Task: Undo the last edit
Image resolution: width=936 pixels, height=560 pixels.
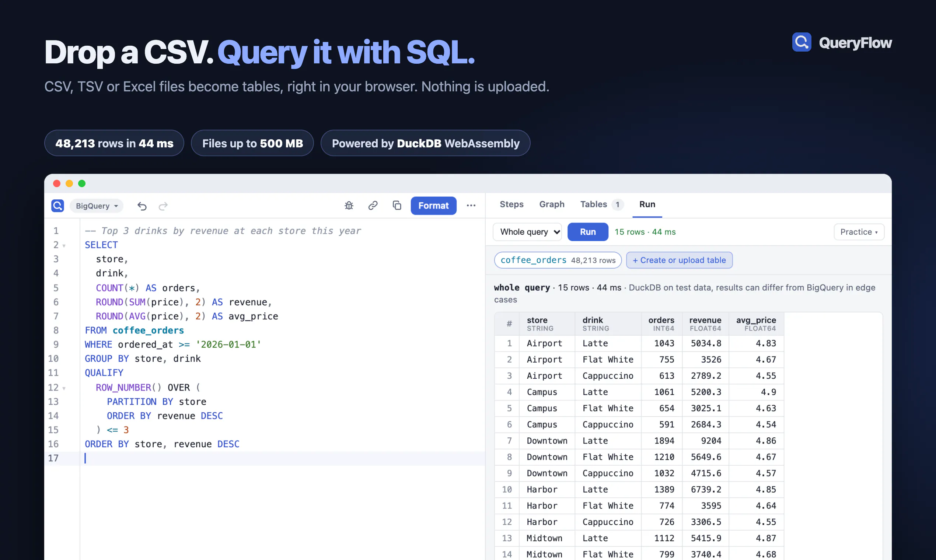Action: point(142,206)
